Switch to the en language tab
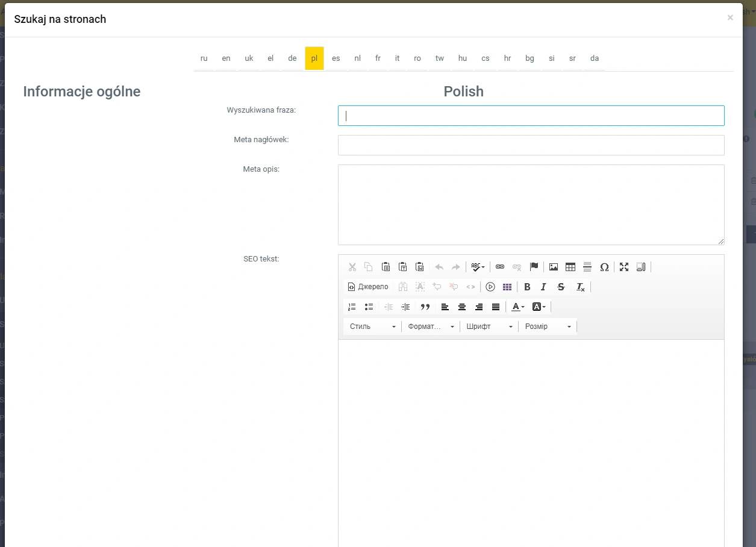 click(x=226, y=58)
